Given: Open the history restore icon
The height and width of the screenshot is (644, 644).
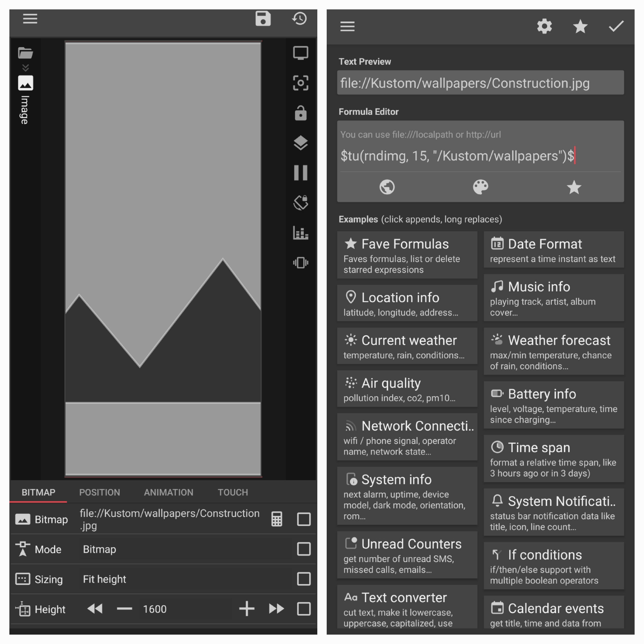Looking at the screenshot, I should click(x=299, y=18).
